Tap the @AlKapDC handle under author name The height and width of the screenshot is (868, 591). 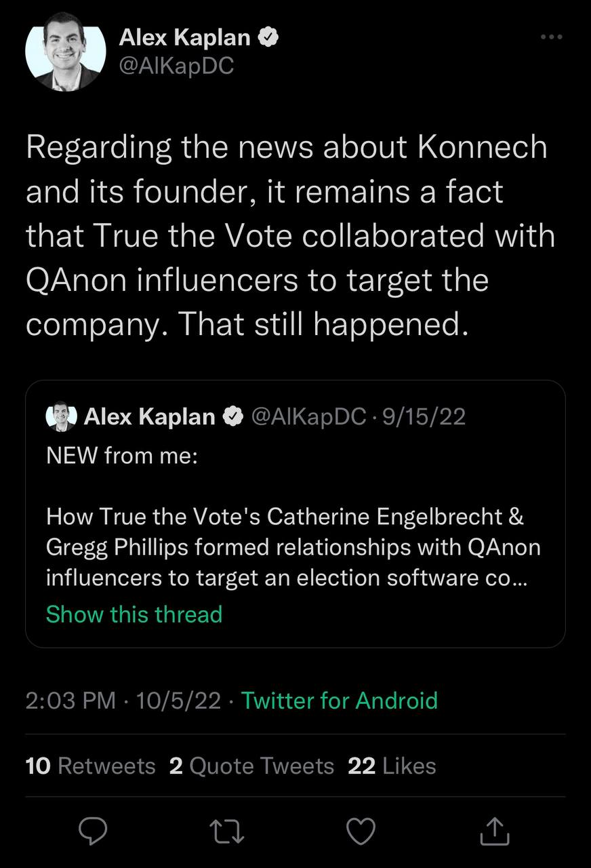click(x=176, y=66)
